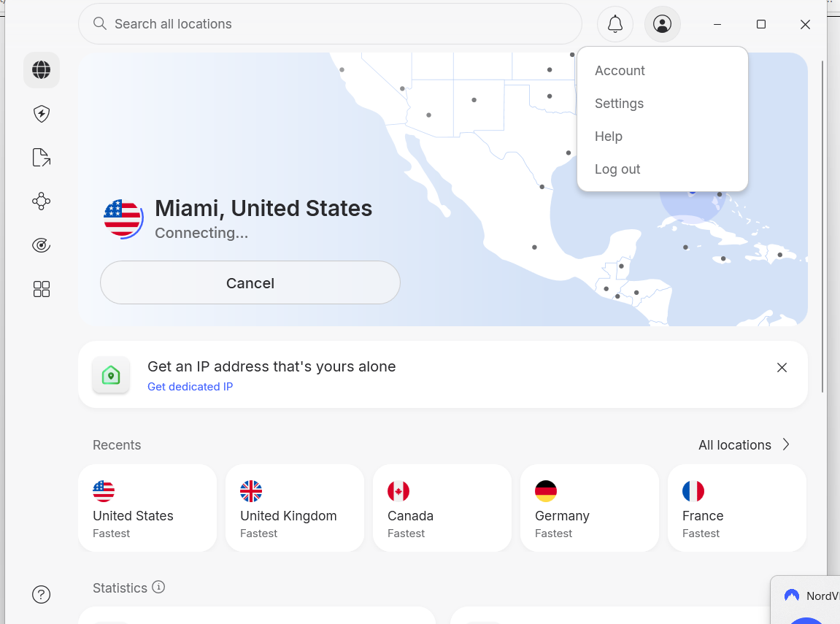The width and height of the screenshot is (840, 624).
Task: Click the notifications bell icon
Action: coord(615,24)
